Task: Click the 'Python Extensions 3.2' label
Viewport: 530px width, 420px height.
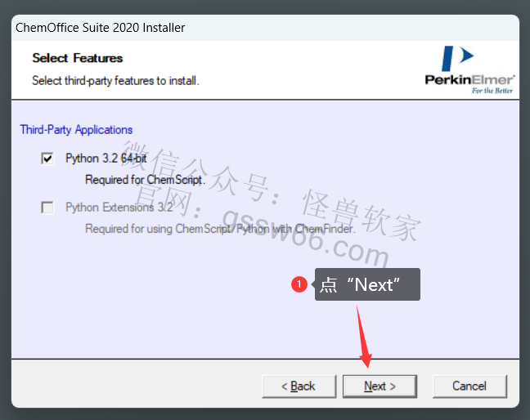Action: pyautogui.click(x=119, y=208)
